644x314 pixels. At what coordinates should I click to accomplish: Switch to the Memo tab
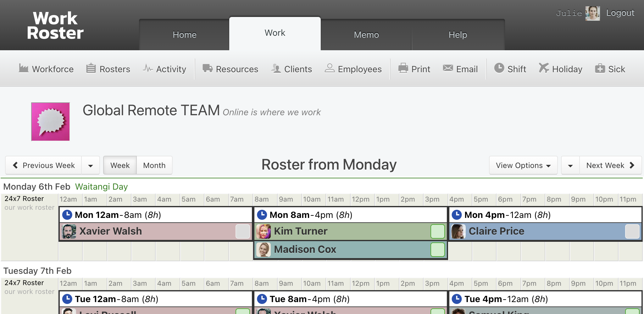point(366,35)
